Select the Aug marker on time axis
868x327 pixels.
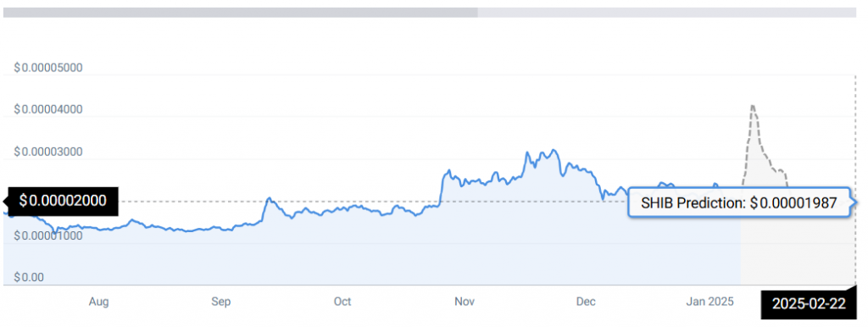coord(98,302)
